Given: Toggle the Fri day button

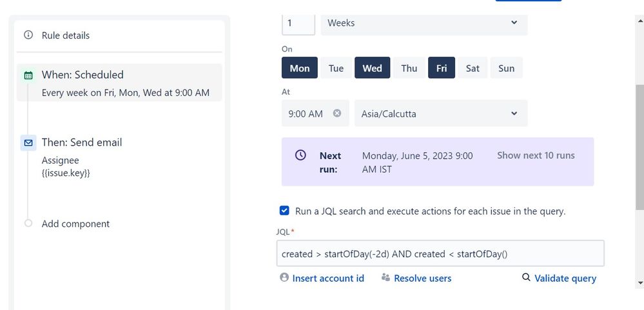Looking at the screenshot, I should click(x=442, y=68).
